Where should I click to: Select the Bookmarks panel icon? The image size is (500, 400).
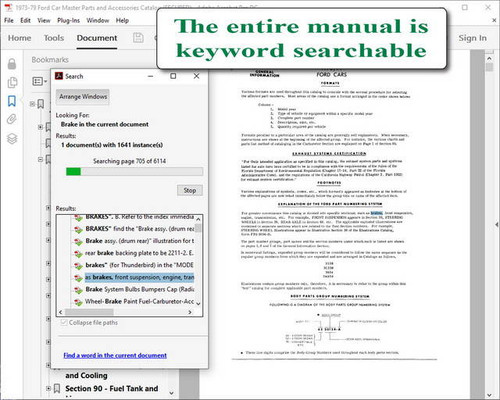12,101
